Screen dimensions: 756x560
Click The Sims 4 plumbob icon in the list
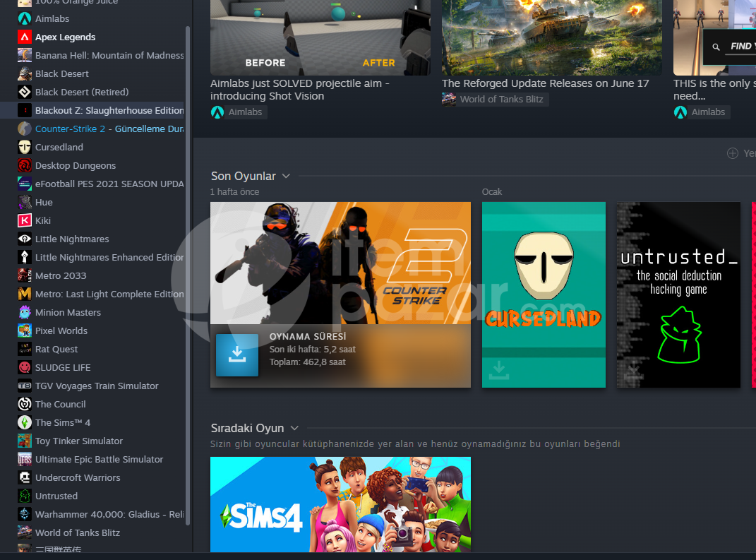25,422
